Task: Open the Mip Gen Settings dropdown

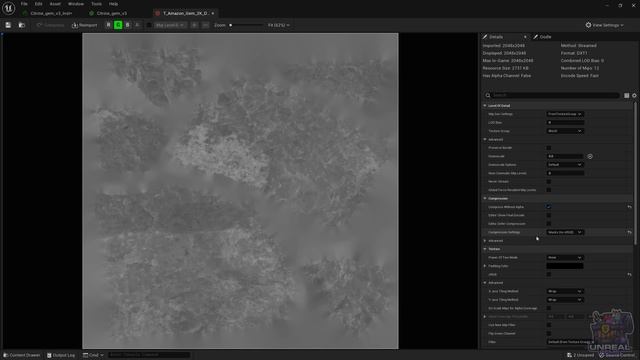Action: tap(565, 114)
